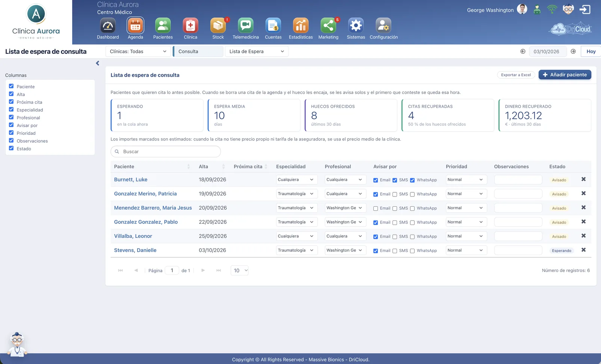Open the Pacientes module icon
The height and width of the screenshot is (364, 601).
coord(163,26)
